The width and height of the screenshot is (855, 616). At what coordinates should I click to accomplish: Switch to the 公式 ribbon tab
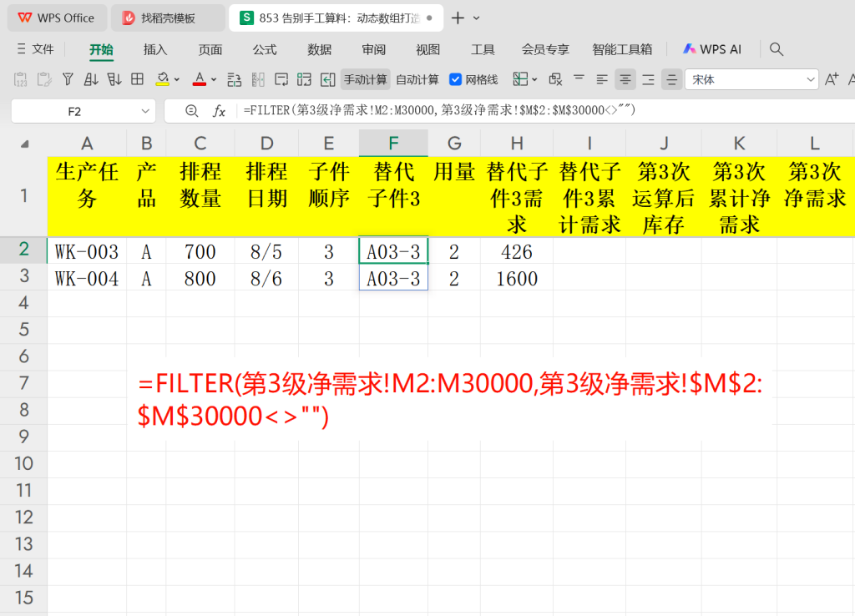[265, 49]
